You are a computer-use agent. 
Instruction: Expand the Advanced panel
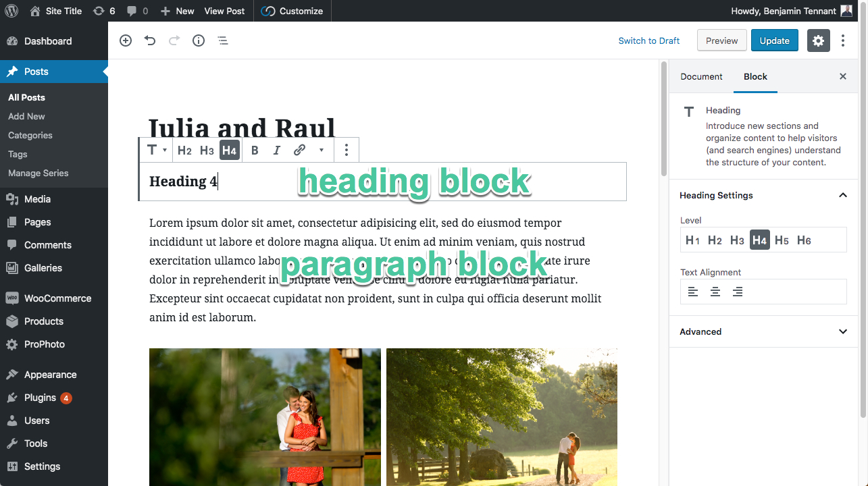pyautogui.click(x=763, y=331)
